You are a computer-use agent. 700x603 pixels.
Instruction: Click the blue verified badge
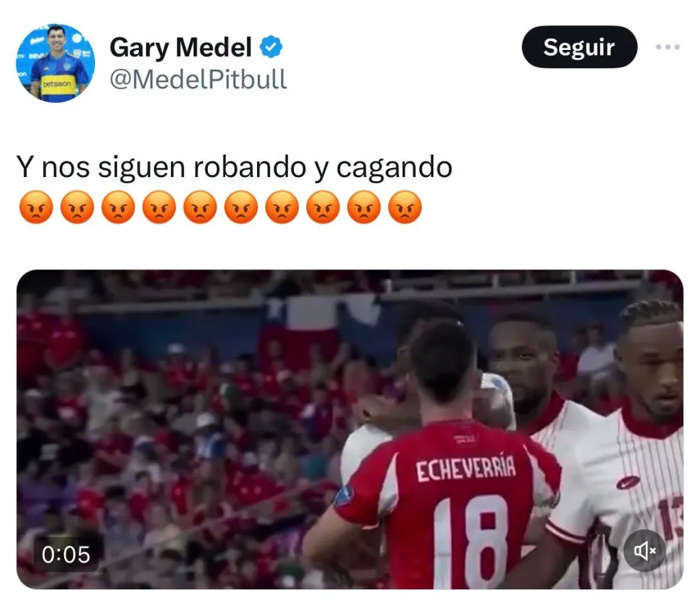(x=271, y=47)
